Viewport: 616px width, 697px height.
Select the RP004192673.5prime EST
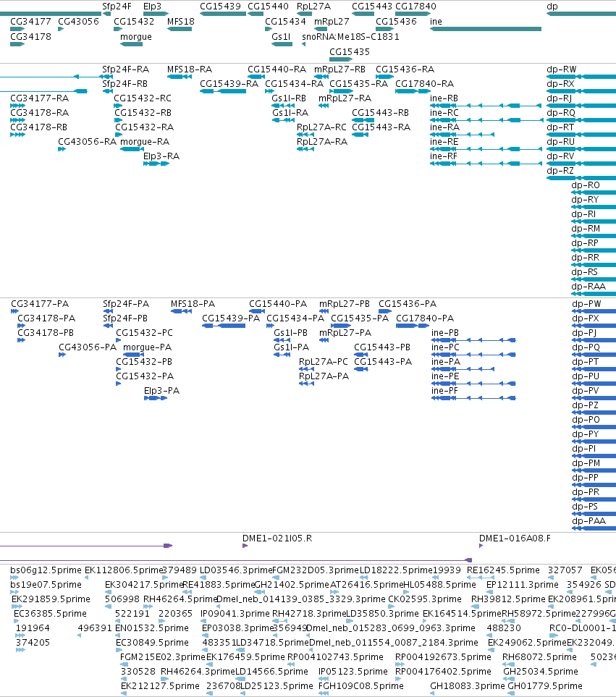click(400, 664)
